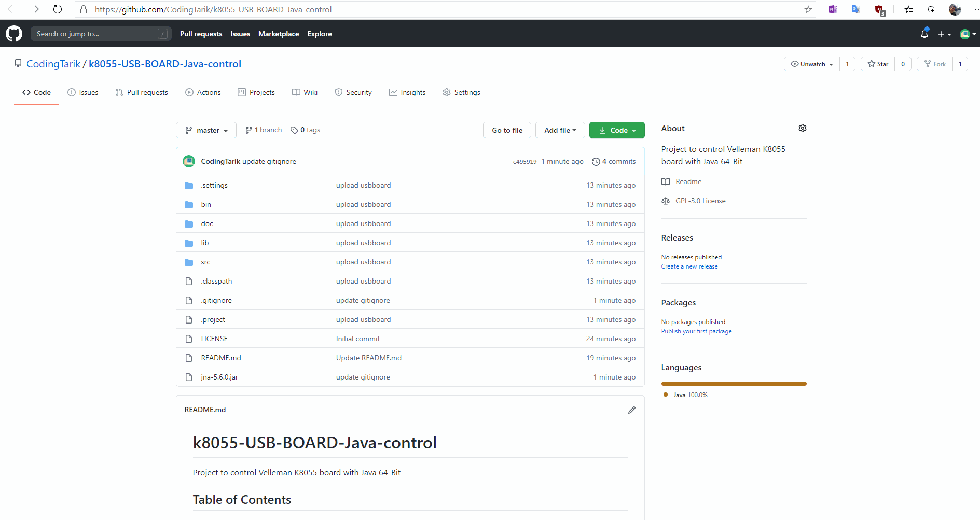
Task: Open the Insights tab
Action: coord(407,92)
